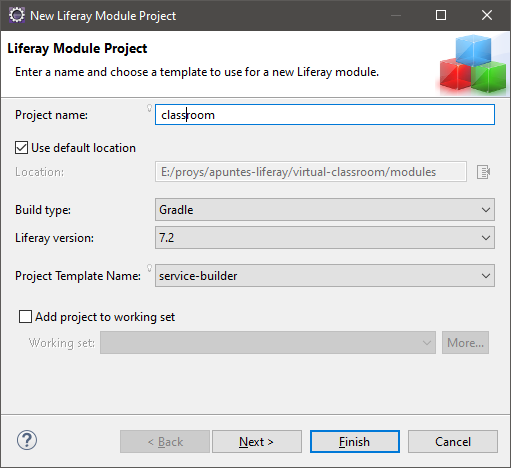Click the More... working set button

click(x=465, y=342)
